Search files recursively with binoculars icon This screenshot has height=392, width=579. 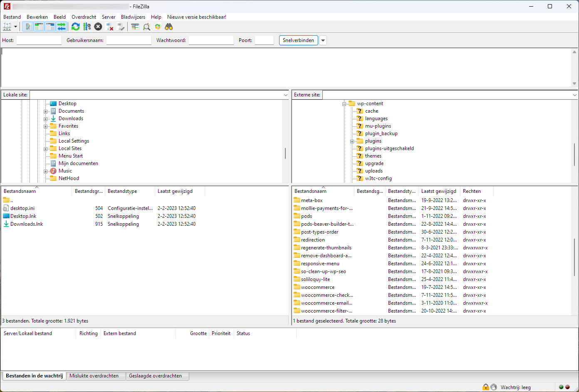[x=169, y=27]
